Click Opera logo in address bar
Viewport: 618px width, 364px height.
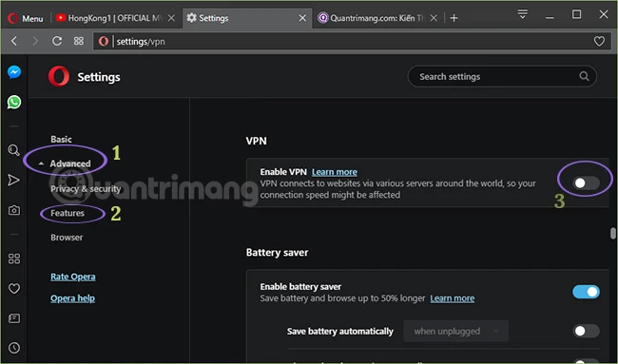point(104,41)
